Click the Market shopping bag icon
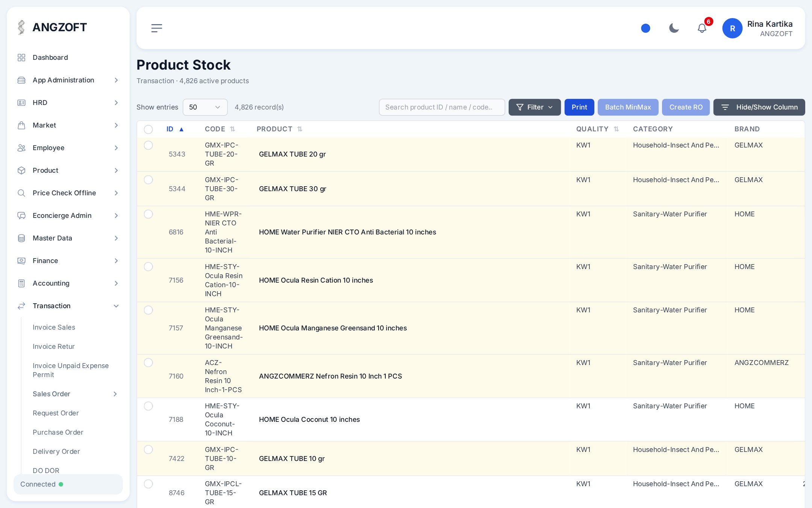Image resolution: width=812 pixels, height=508 pixels. point(21,125)
